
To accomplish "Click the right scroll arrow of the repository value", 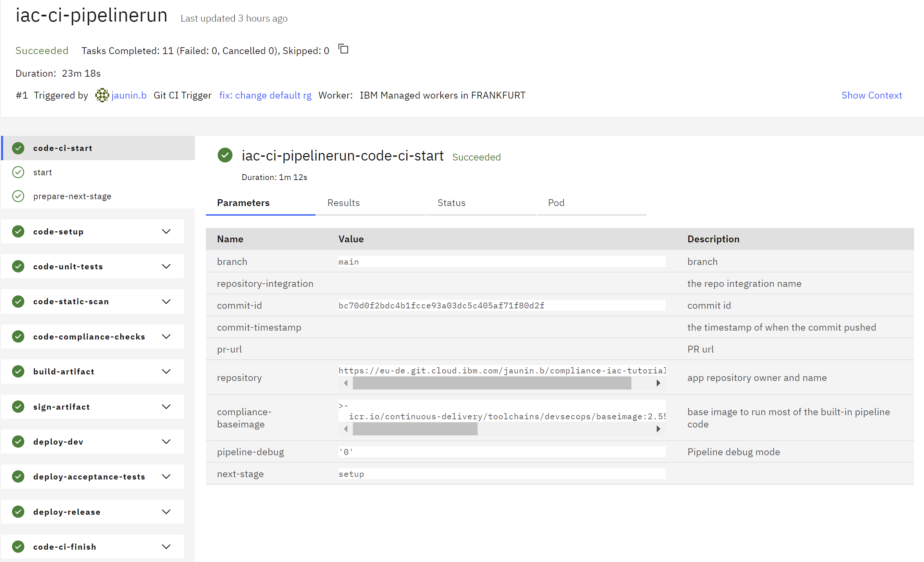I will click(658, 383).
